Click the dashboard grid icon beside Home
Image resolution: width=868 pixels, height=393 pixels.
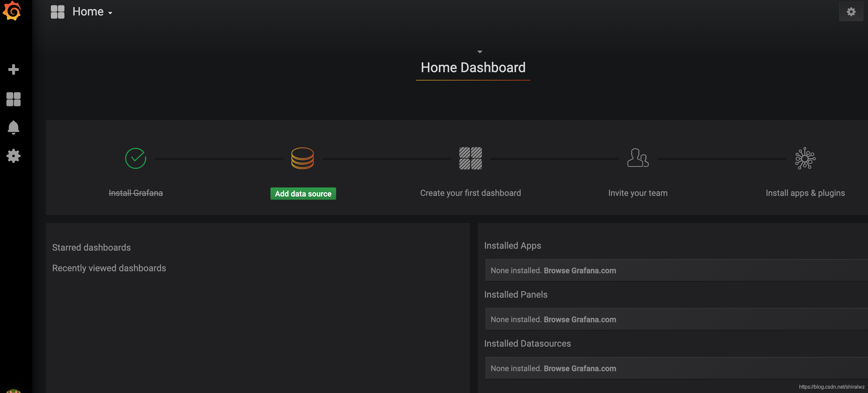click(x=58, y=12)
